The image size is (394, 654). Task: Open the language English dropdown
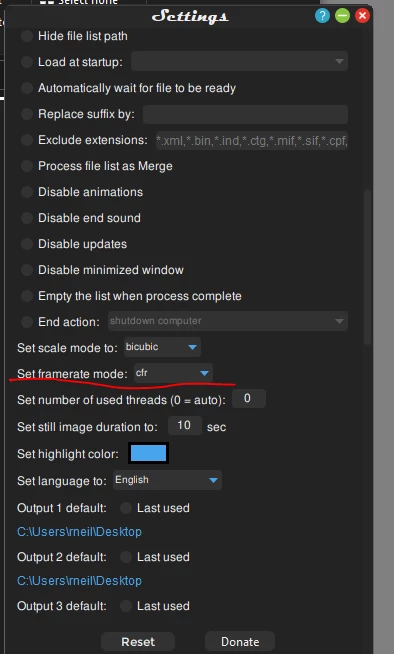pyautogui.click(x=167, y=480)
